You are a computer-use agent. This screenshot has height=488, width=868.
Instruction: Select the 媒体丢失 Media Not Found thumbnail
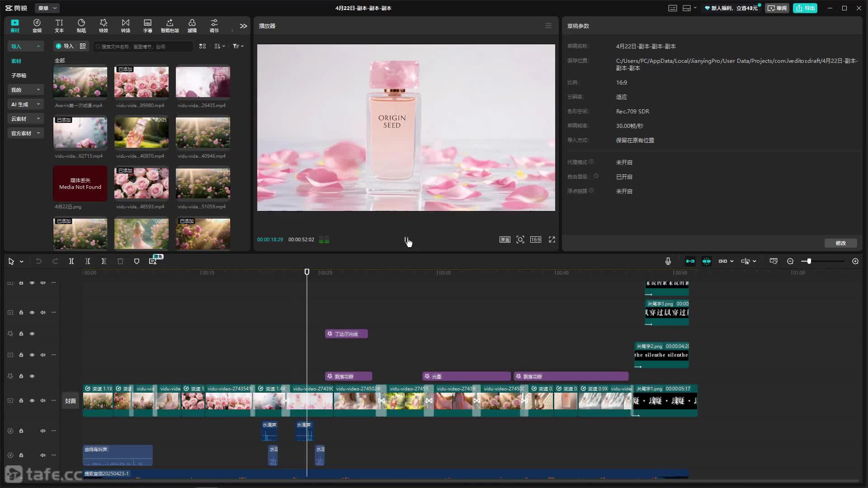[x=80, y=183]
